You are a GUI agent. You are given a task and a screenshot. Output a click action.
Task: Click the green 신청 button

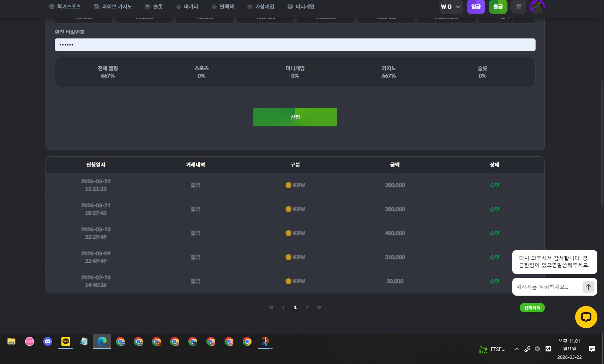coord(295,117)
